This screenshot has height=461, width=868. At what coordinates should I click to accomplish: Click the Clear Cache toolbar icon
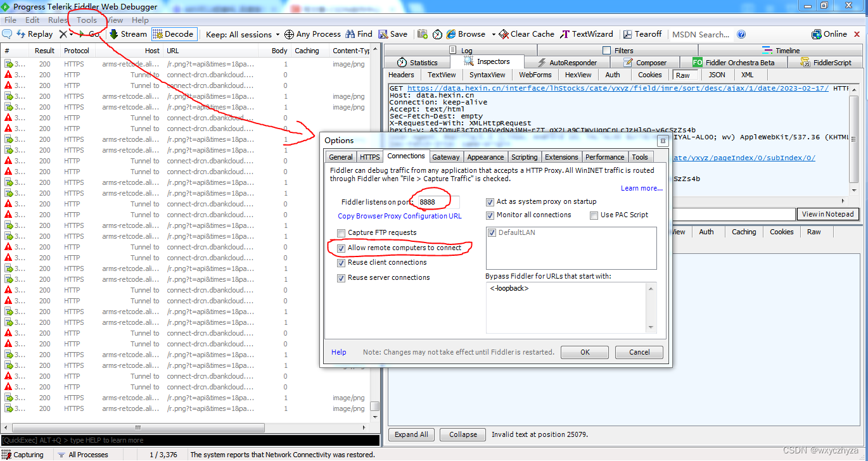[504, 34]
